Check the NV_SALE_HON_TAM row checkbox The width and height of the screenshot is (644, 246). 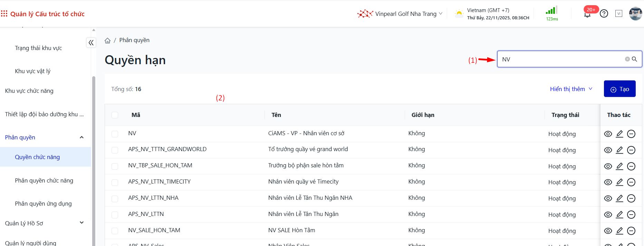[x=115, y=231]
